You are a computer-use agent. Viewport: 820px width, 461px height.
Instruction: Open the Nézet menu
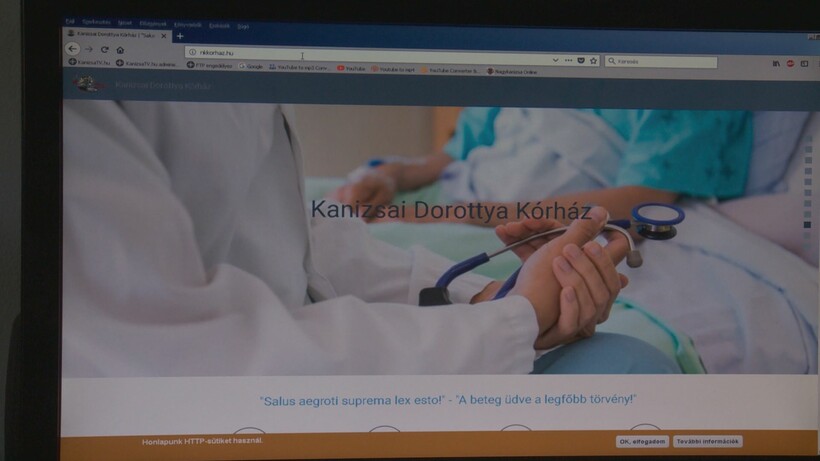pyautogui.click(x=124, y=23)
